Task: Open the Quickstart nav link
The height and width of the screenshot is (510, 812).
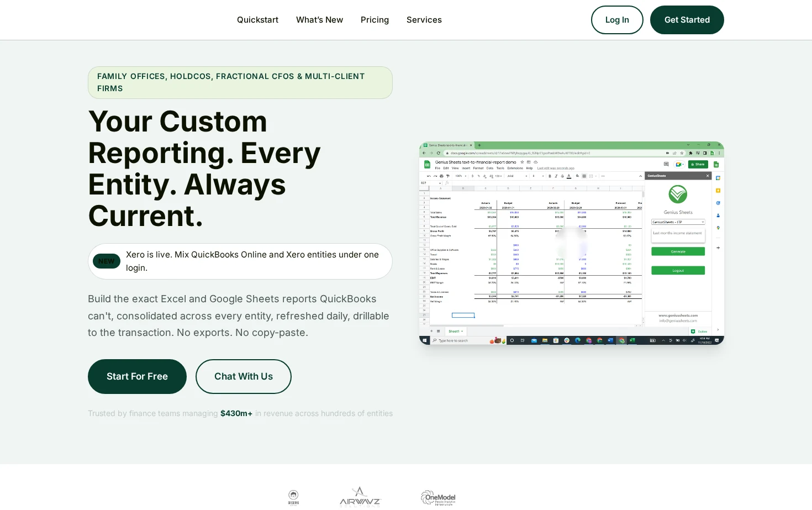Action: click(257, 20)
